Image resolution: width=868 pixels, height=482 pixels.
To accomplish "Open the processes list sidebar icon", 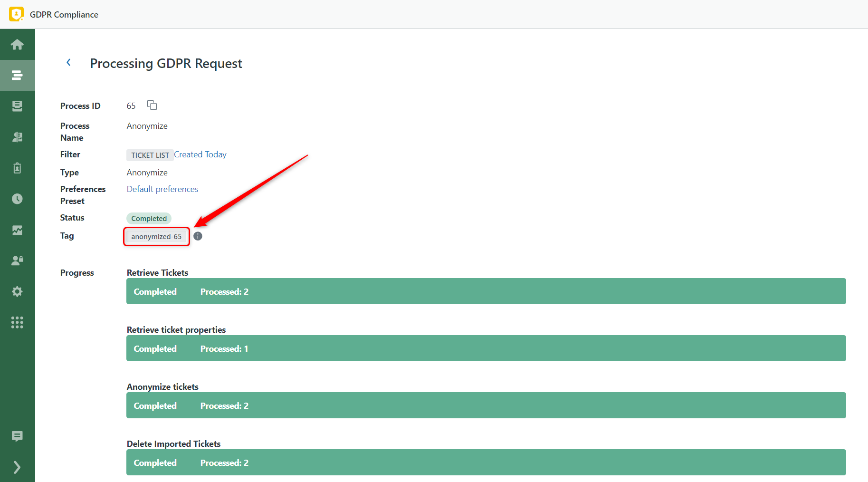I will pos(17,75).
